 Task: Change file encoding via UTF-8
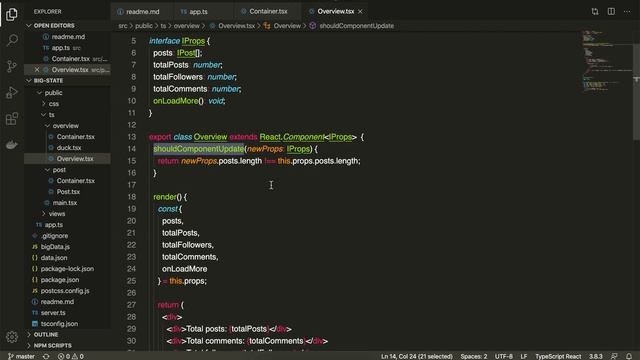tap(504, 356)
